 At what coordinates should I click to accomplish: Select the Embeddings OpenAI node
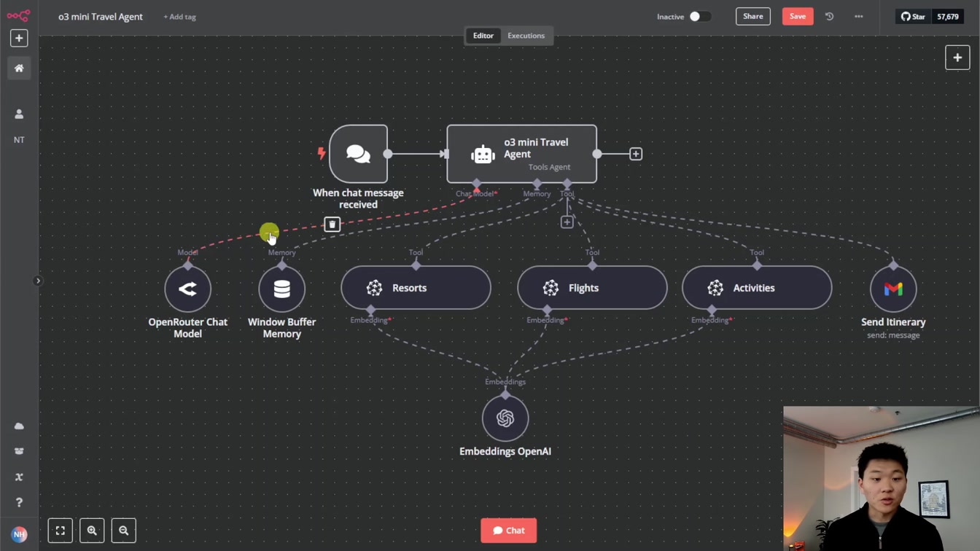point(505,418)
